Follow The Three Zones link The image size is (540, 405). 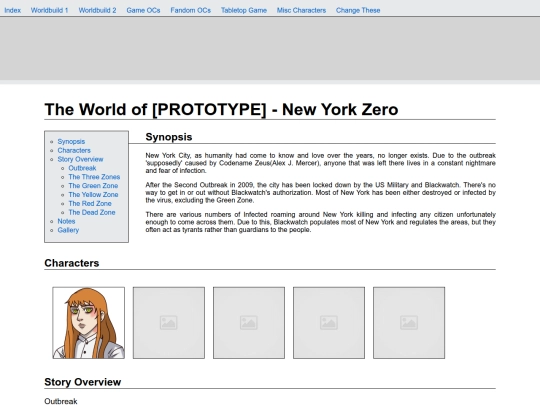click(94, 177)
